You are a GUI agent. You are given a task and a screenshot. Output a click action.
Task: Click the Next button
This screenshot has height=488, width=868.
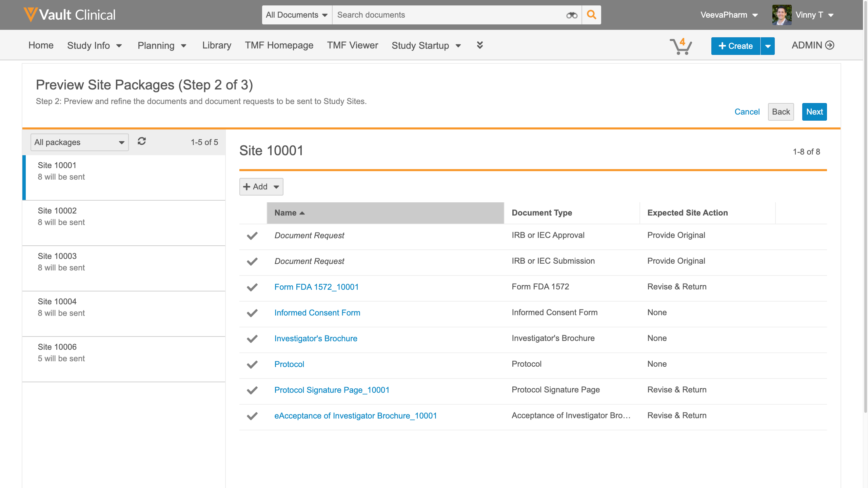(814, 112)
